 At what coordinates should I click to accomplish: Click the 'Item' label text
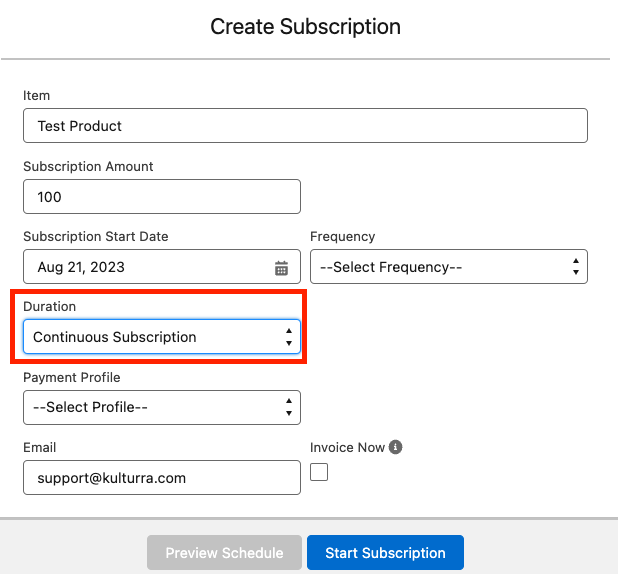pyautogui.click(x=36, y=96)
